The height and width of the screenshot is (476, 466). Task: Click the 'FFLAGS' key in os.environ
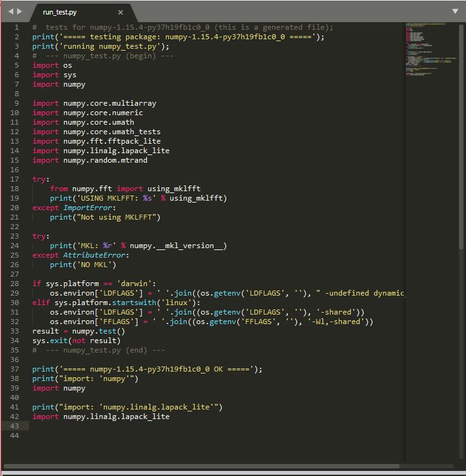(x=116, y=322)
